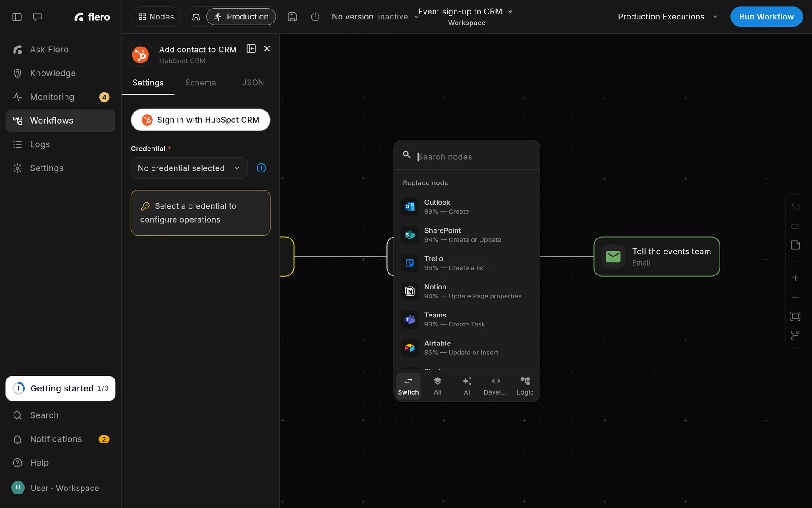Viewport: 812px width, 508px height.
Task: Click the auto-layout branch icon on canvas toolbar
Action: pos(795,335)
